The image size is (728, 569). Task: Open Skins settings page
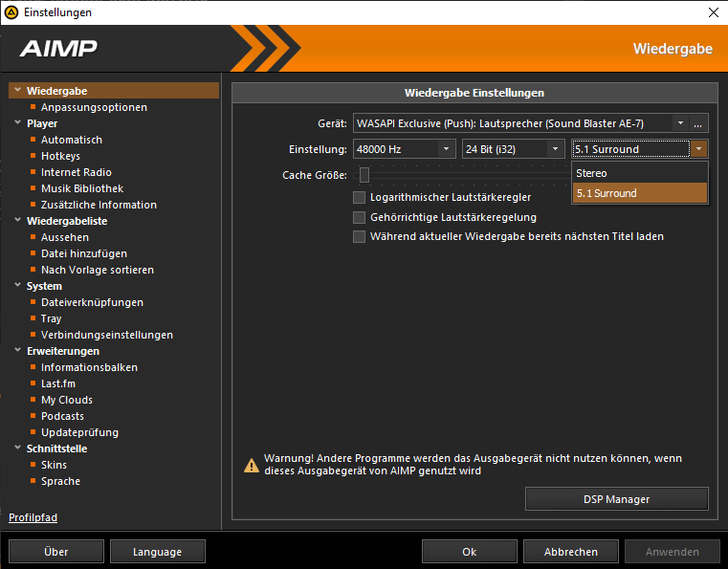coord(54,465)
